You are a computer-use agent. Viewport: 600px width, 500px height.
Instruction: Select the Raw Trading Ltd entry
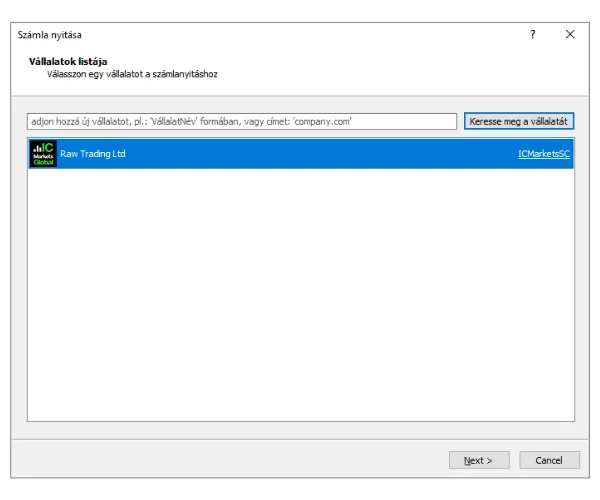click(93, 154)
